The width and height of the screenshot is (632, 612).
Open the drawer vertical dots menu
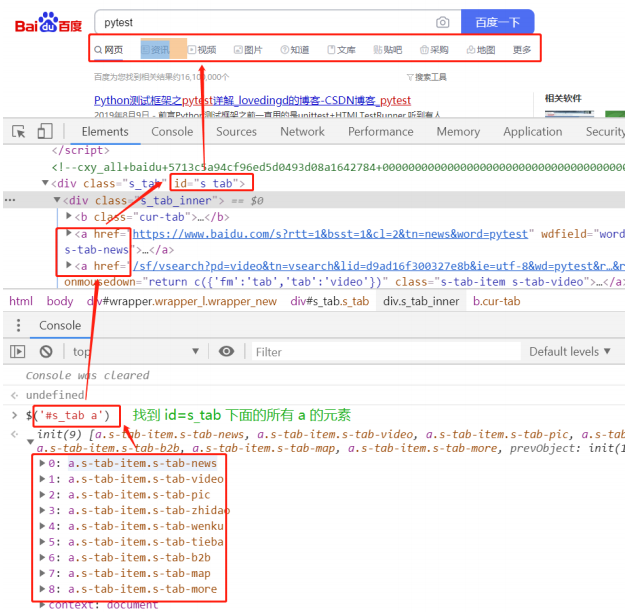(18, 325)
